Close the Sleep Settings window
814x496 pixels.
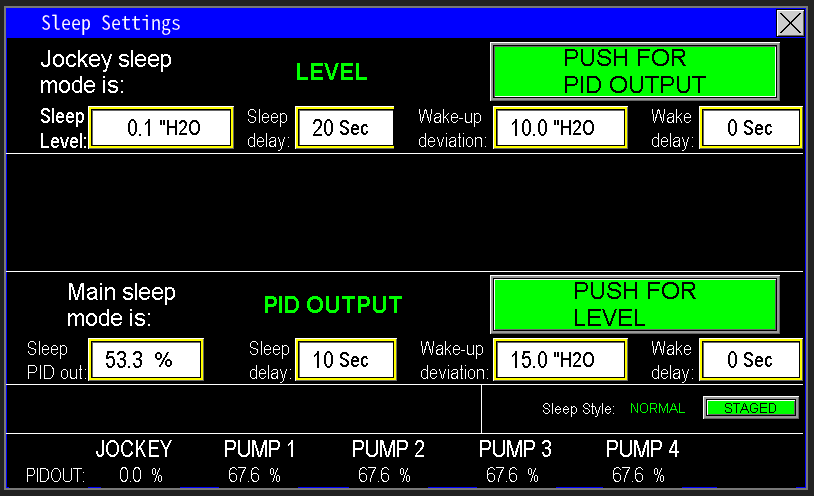coord(790,23)
